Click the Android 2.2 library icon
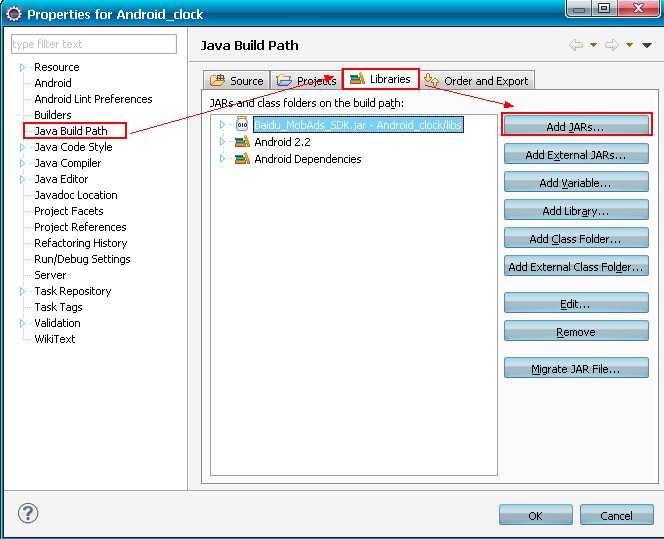This screenshot has height=539, width=664. pyautogui.click(x=242, y=141)
